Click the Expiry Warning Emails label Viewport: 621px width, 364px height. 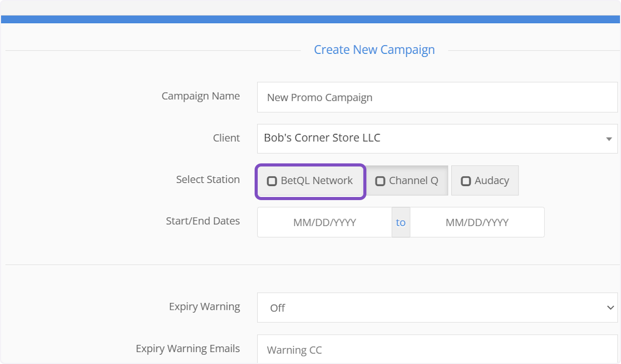187,348
